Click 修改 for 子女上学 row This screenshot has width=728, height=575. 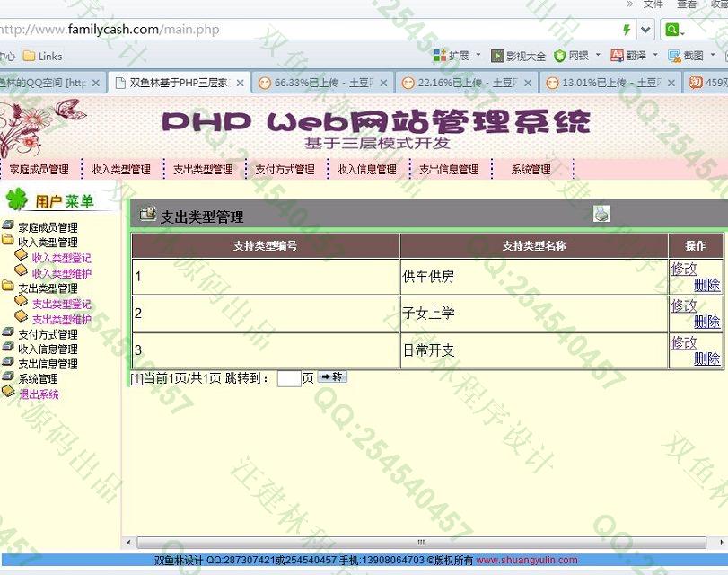click(x=684, y=305)
